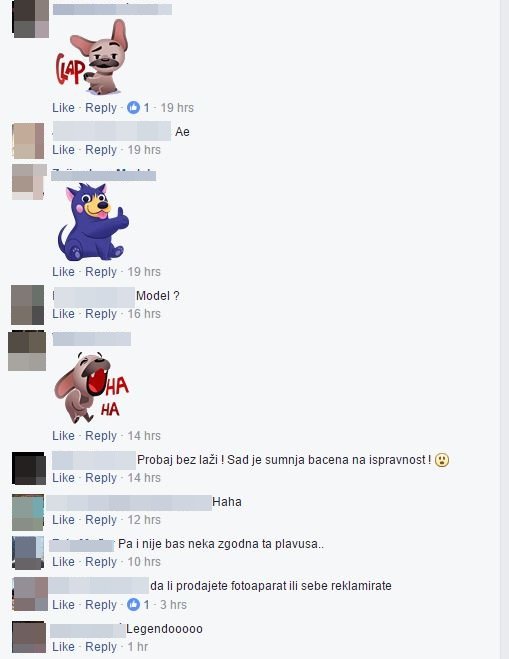Reply to the 'Model ?' comment
Image resolution: width=509 pixels, height=659 pixels.
[101, 314]
